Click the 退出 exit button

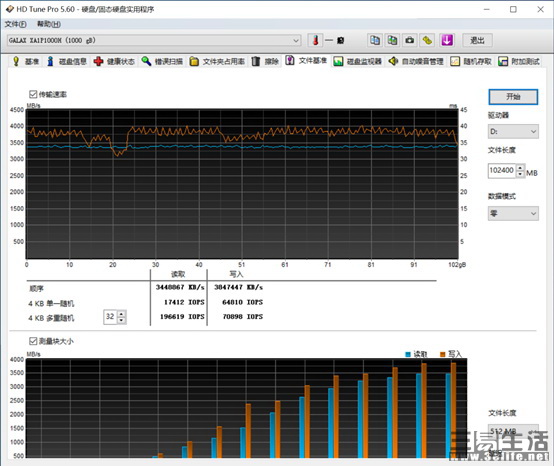pyautogui.click(x=477, y=40)
